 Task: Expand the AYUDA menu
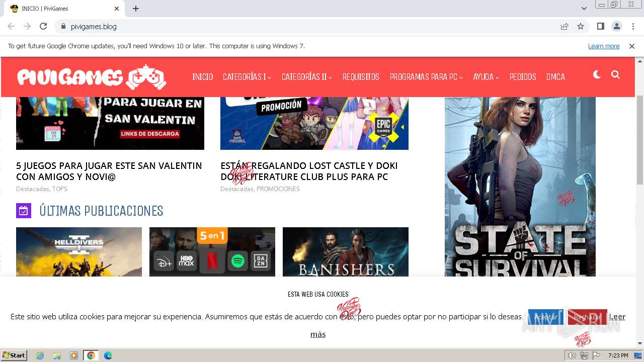(x=486, y=77)
